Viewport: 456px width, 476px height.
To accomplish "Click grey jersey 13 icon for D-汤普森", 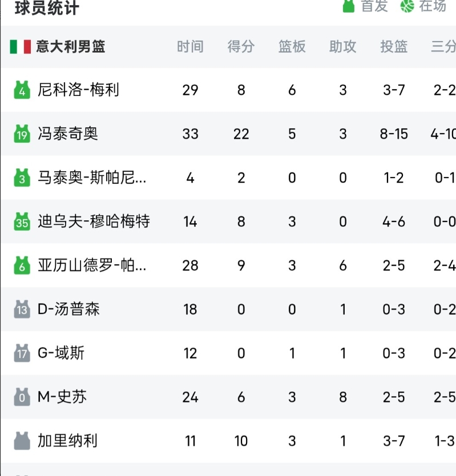I will click(x=22, y=309).
